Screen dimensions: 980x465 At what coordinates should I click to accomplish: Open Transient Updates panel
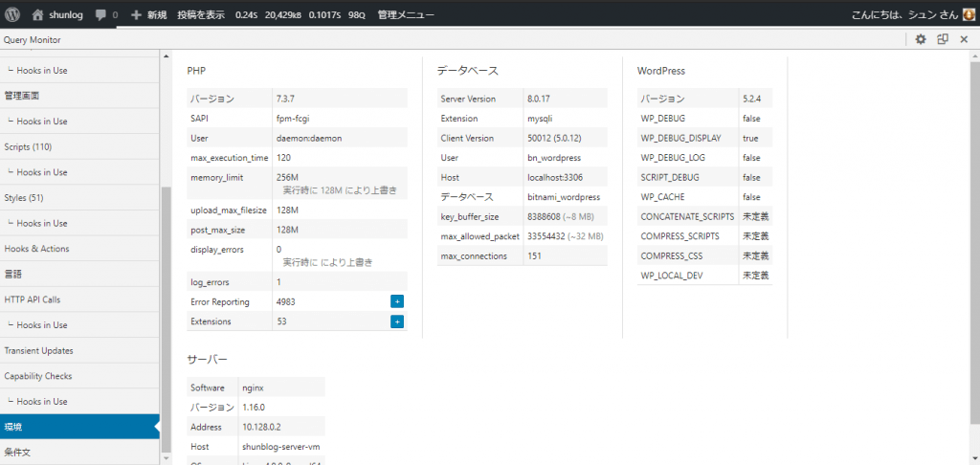(80, 350)
